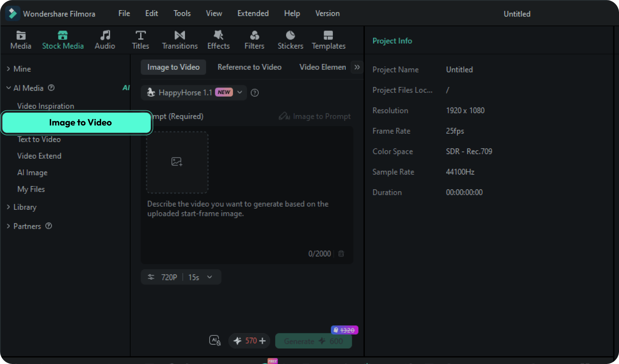Open the 720P 15s settings dropdown
The width and height of the screenshot is (619, 364).
point(181,277)
